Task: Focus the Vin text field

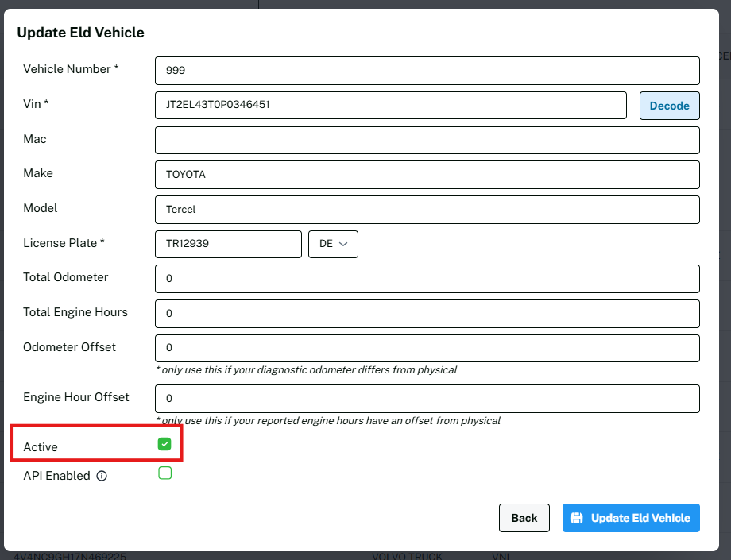Action: click(x=390, y=105)
